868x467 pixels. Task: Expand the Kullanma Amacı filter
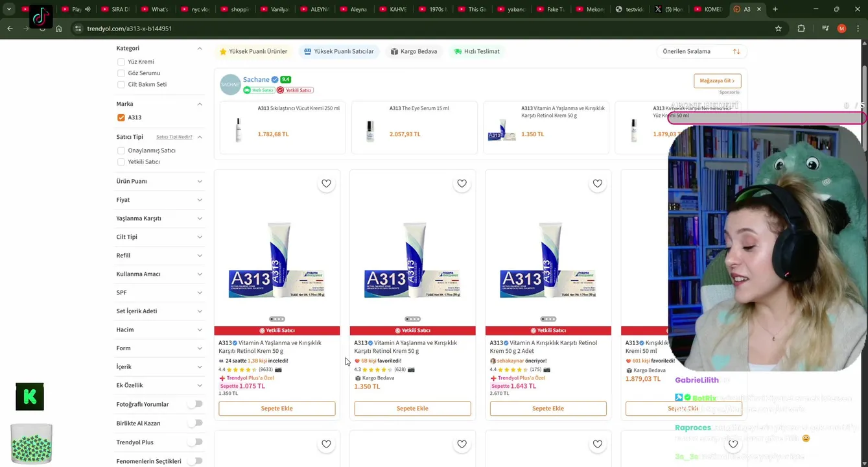(159, 274)
